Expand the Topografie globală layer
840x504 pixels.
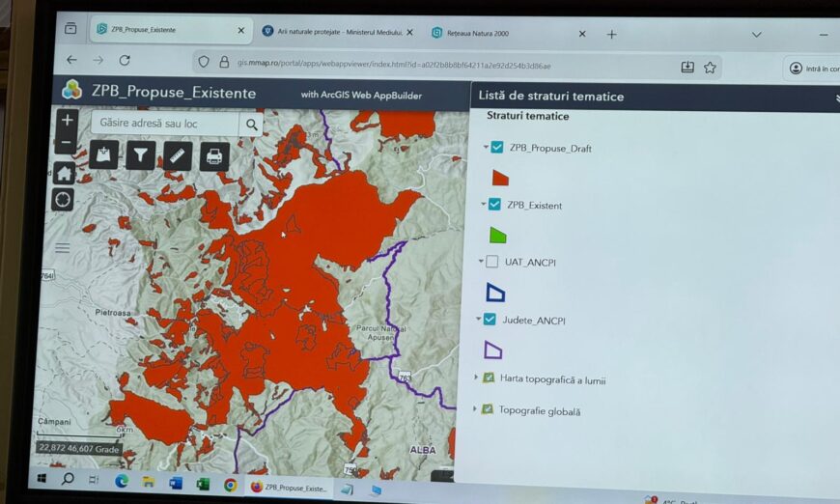click(474, 409)
